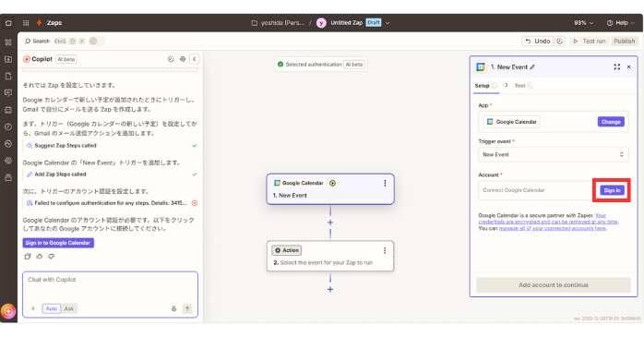Open the apps grid menu
This screenshot has width=644, height=337.
(x=26, y=23)
